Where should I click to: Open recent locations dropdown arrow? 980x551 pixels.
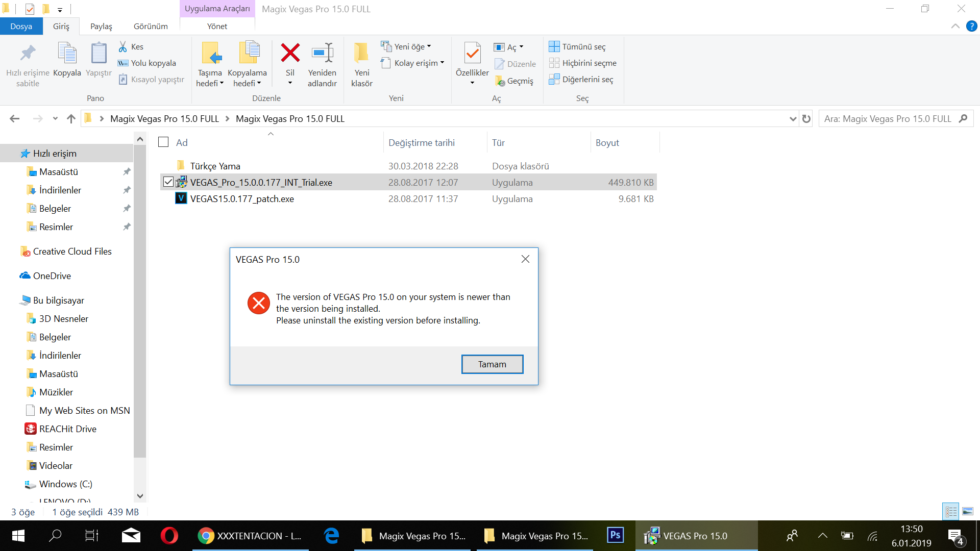55,119
